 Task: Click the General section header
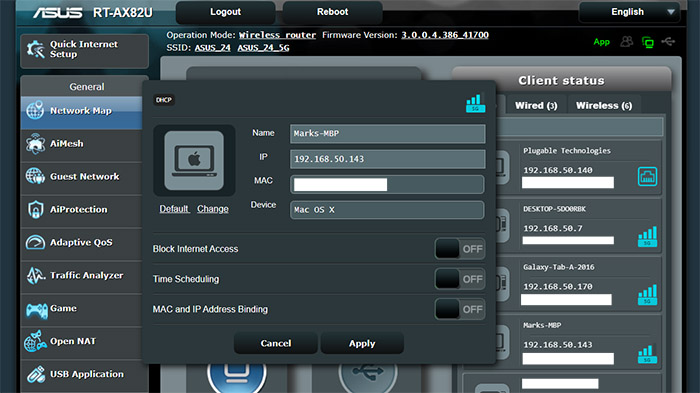point(87,87)
